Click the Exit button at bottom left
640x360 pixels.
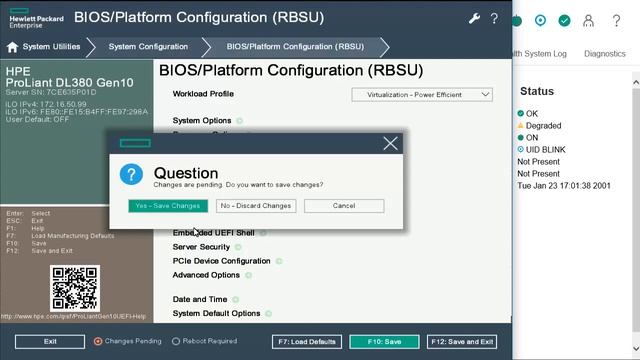point(50,342)
